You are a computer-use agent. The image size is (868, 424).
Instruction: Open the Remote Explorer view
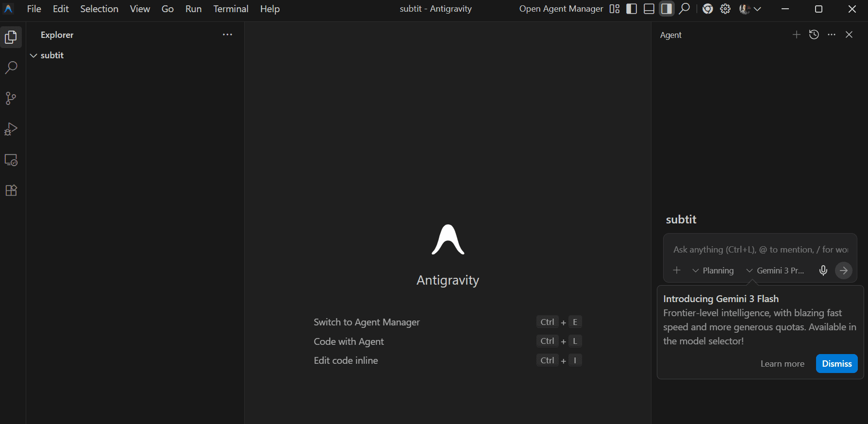11,160
